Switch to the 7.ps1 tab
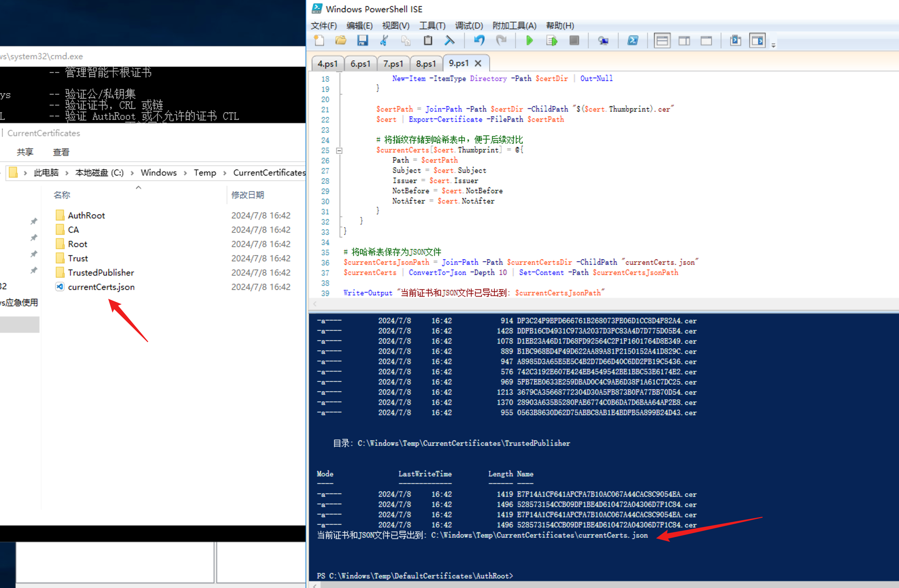899x588 pixels. click(x=393, y=63)
